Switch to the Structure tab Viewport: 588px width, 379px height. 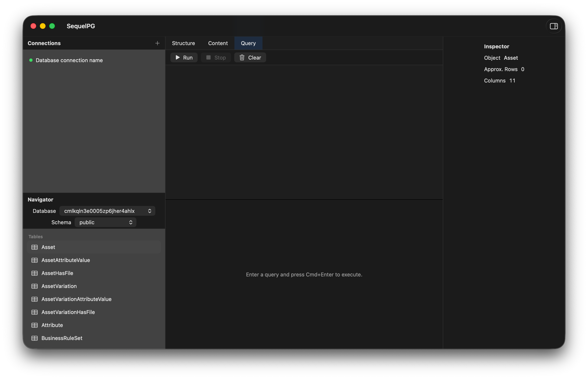[x=183, y=43]
